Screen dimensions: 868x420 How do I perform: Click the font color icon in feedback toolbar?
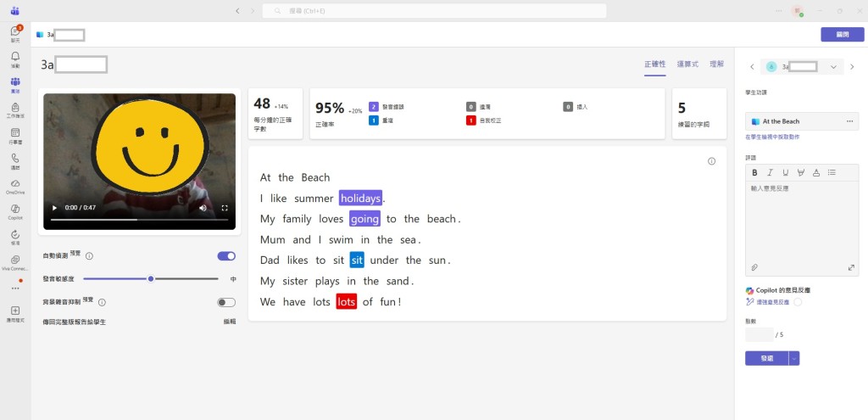[x=816, y=172]
